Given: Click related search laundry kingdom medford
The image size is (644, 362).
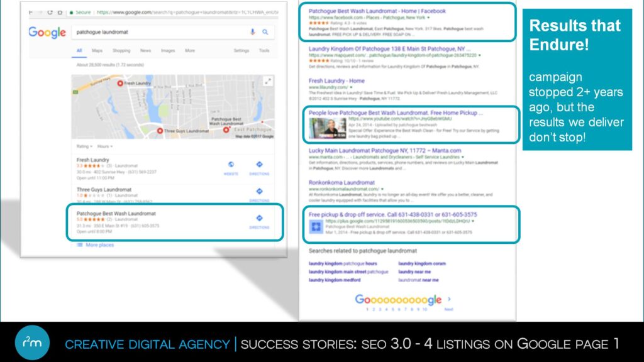Looking at the screenshot, I should 335,280.
